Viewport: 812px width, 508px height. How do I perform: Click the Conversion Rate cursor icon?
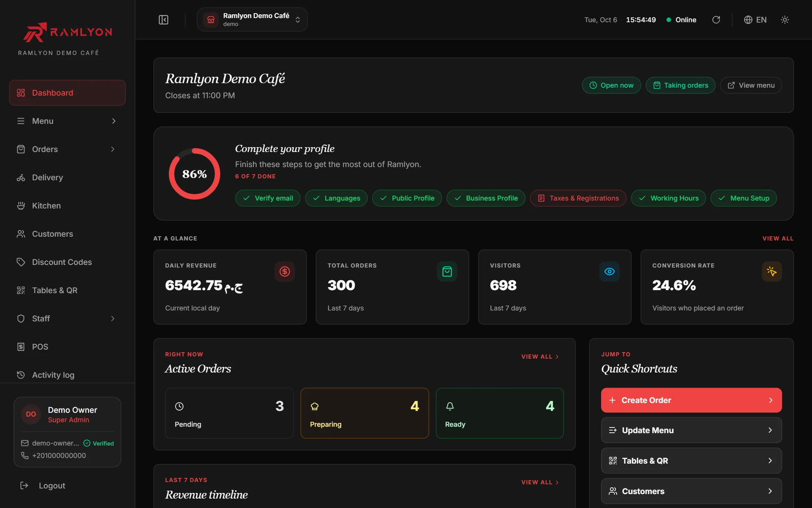pos(772,271)
